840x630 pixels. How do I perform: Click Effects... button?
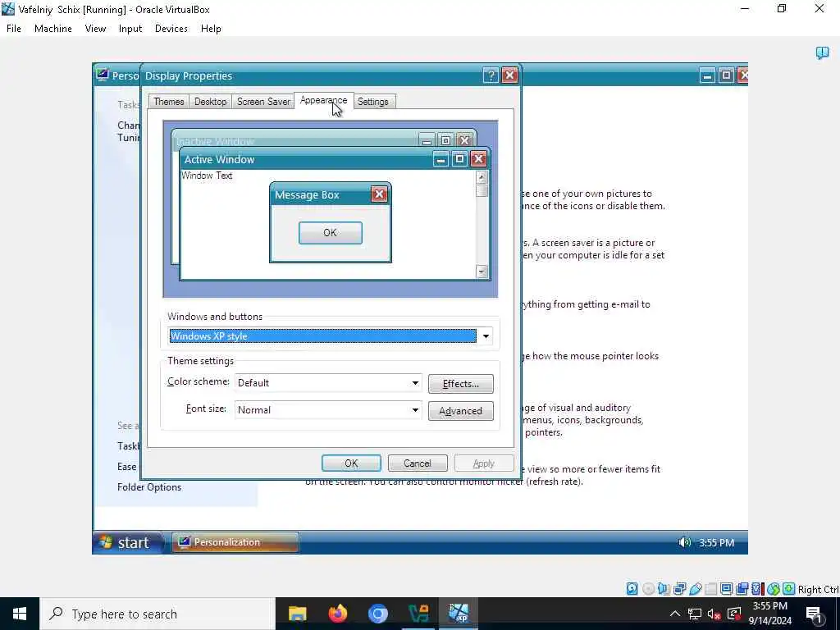tap(461, 384)
